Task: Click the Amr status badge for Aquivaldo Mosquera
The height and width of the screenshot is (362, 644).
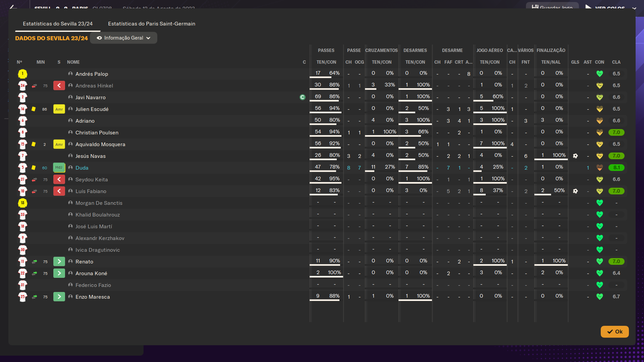Action: [59, 144]
